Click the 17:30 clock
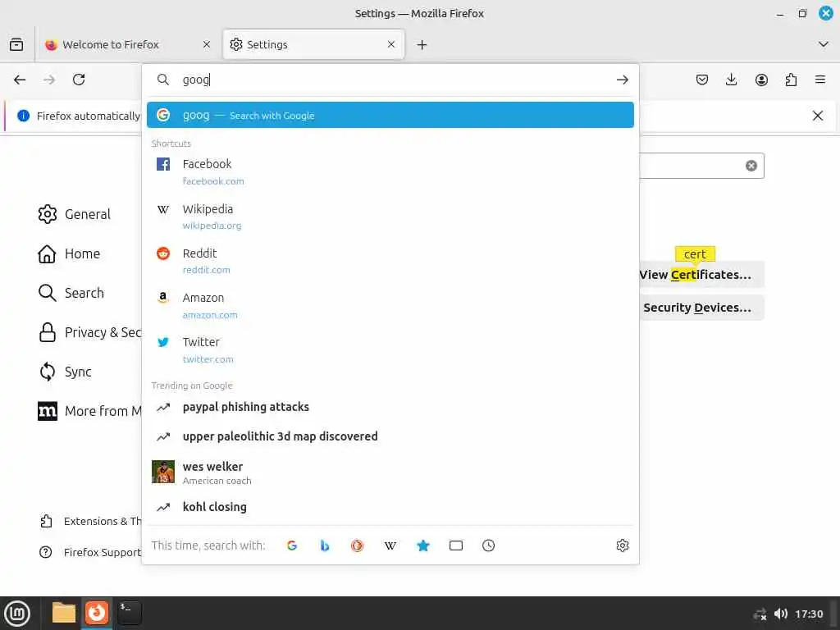This screenshot has width=840, height=630. click(x=809, y=614)
